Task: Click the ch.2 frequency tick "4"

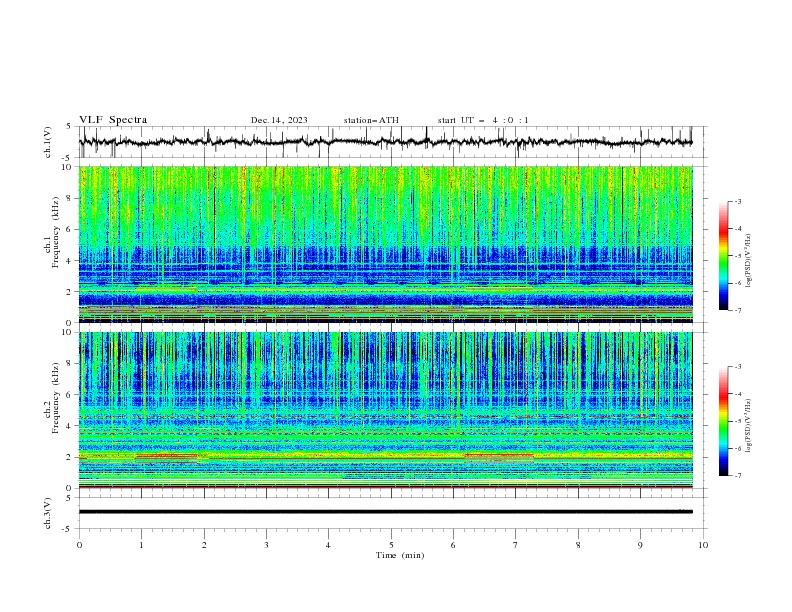Action: [71, 426]
